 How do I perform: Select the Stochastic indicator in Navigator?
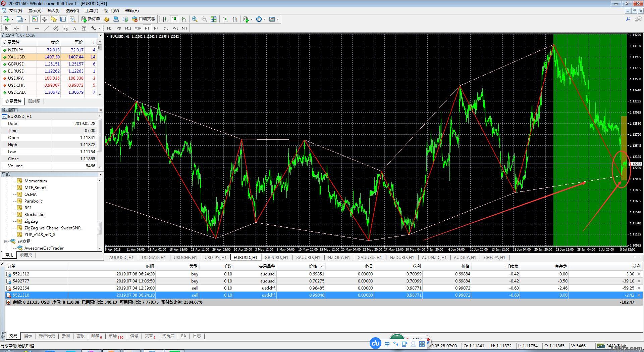(34, 215)
